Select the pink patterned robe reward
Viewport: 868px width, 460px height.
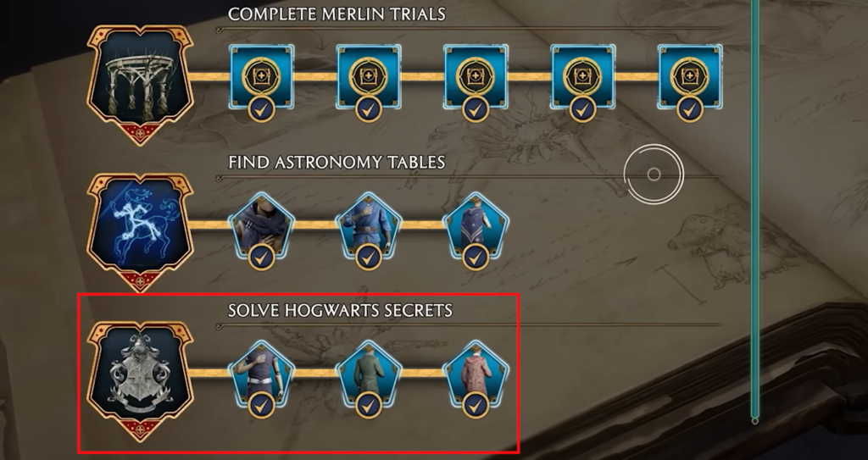476,374
